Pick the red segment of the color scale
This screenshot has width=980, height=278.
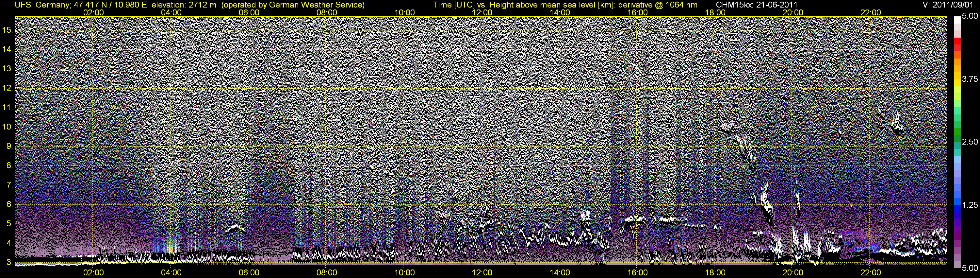pyautogui.click(x=957, y=41)
